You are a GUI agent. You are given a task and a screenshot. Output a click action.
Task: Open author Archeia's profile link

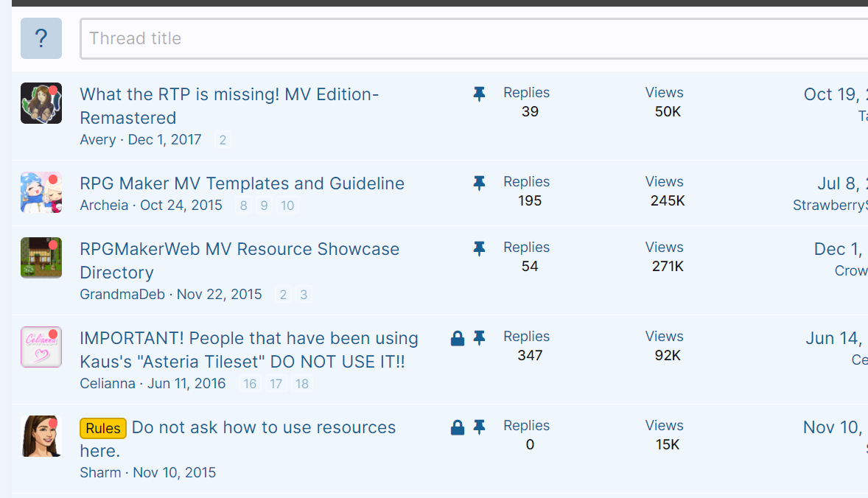point(104,206)
